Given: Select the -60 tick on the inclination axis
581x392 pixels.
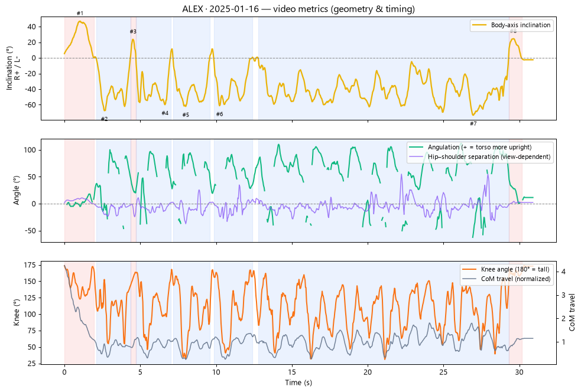Looking at the screenshot, I should (30, 105).
